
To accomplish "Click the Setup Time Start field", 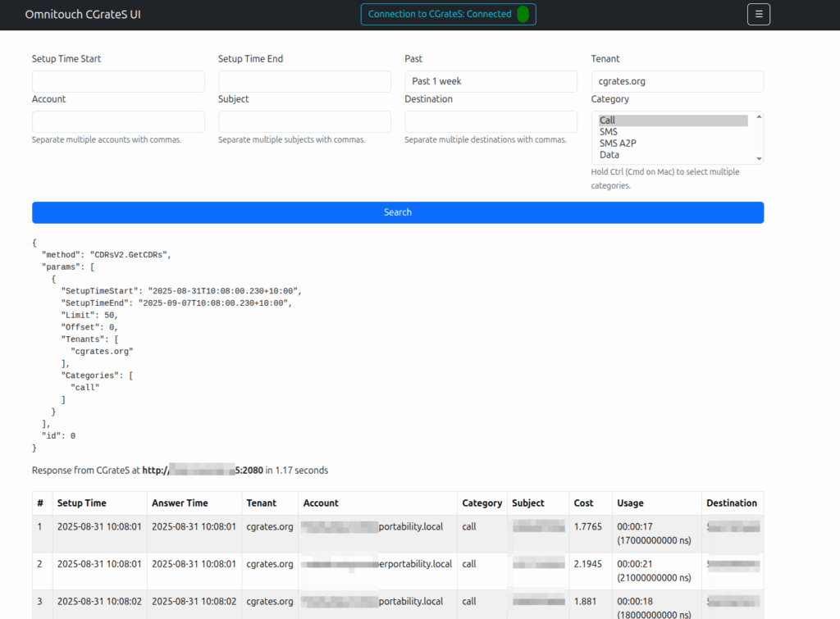I will pos(118,81).
